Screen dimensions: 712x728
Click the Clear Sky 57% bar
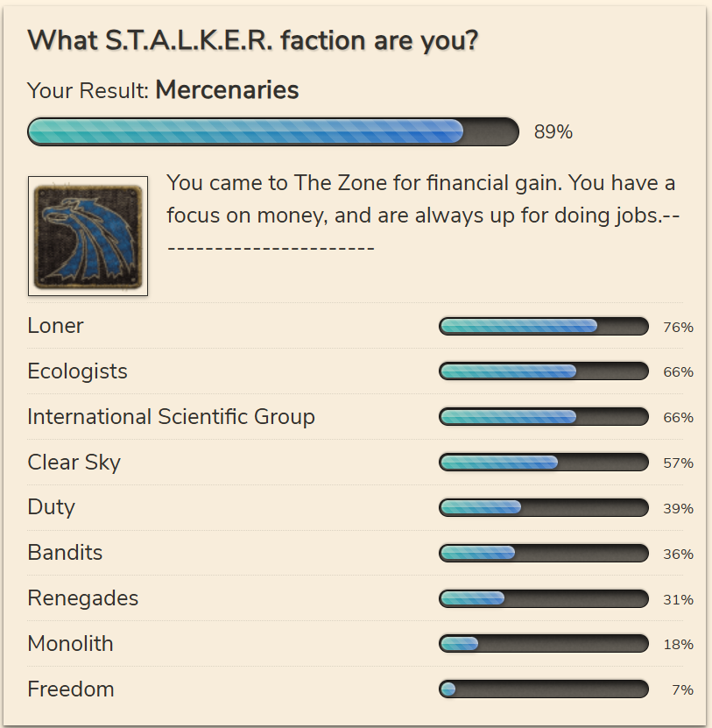click(x=544, y=463)
